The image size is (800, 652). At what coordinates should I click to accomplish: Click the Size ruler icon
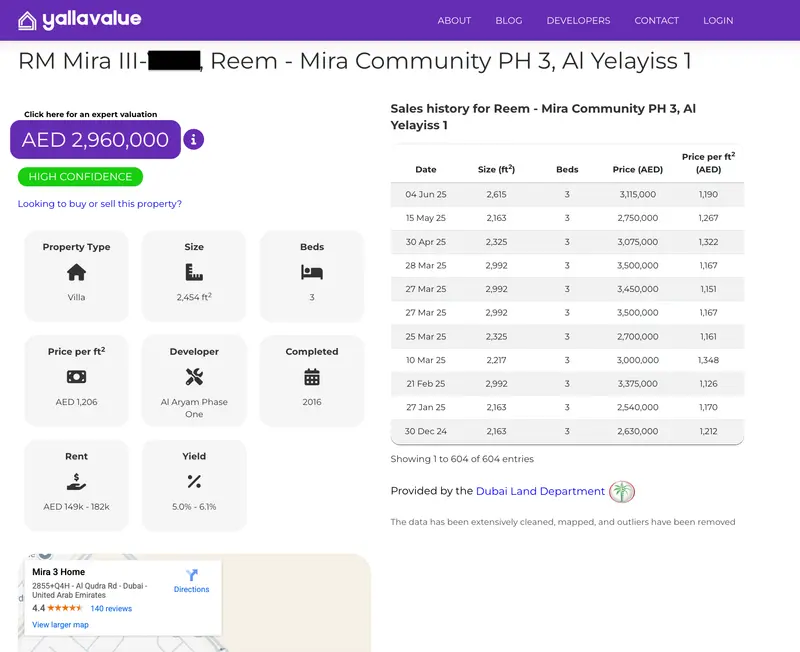coord(194,272)
